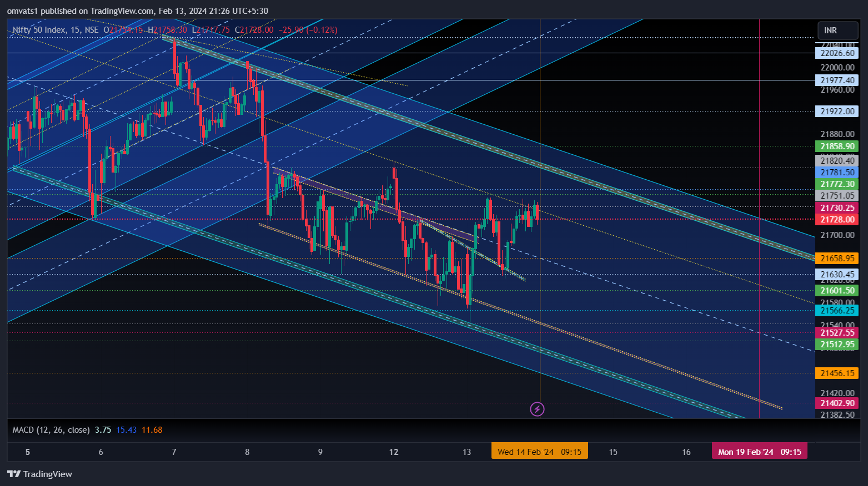Click the purple lightning event icon
The width and height of the screenshot is (868, 486).
pos(537,409)
